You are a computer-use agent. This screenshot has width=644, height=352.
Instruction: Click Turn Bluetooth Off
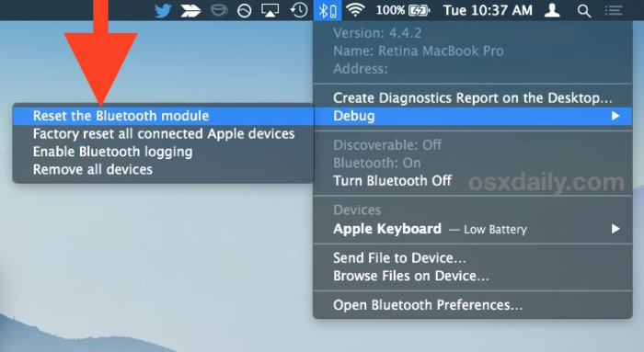tap(473, 181)
